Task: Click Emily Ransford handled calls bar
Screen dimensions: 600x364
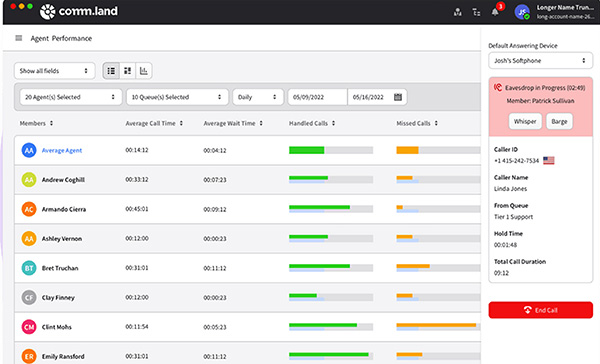Action: click(x=331, y=356)
